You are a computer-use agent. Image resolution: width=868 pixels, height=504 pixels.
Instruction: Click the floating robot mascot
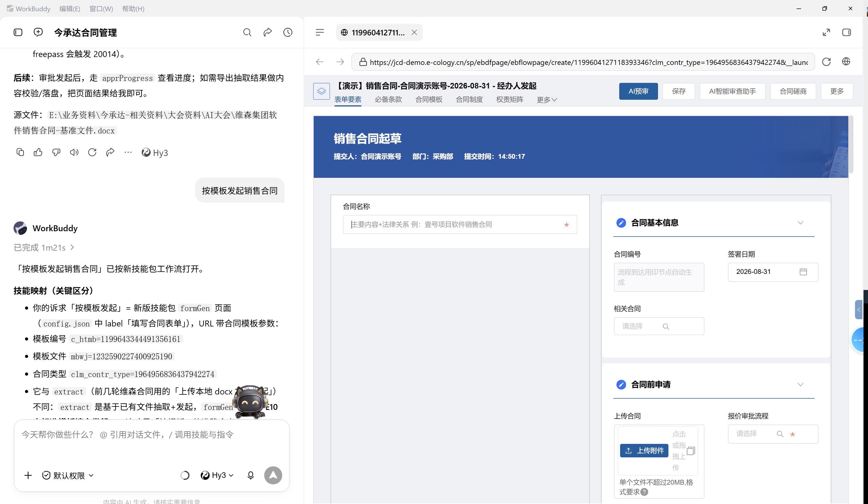pos(250,401)
